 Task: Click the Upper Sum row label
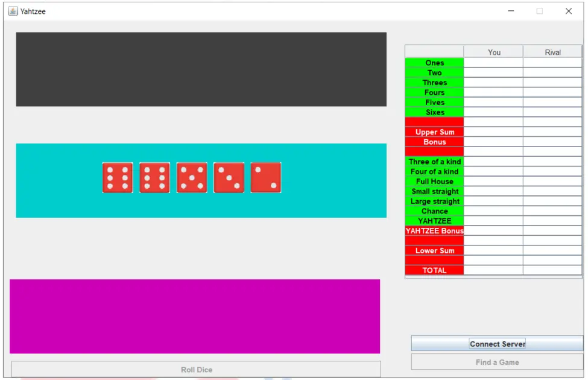pyautogui.click(x=435, y=131)
